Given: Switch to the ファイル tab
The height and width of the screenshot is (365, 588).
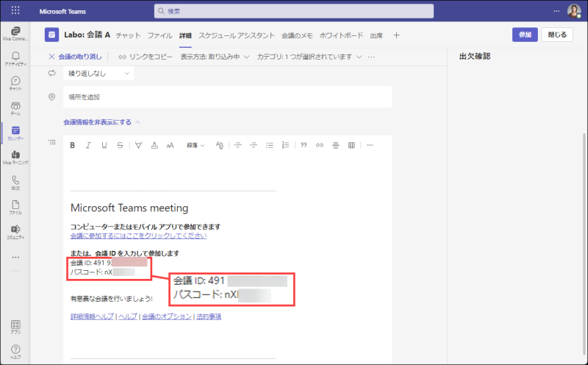Looking at the screenshot, I should 159,35.
